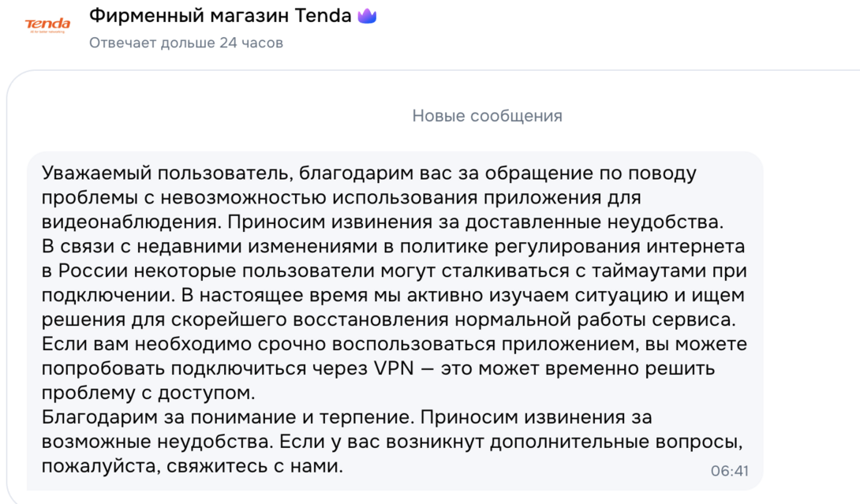Click the 06:41 message timestamp
The image size is (860, 504).
(x=729, y=471)
